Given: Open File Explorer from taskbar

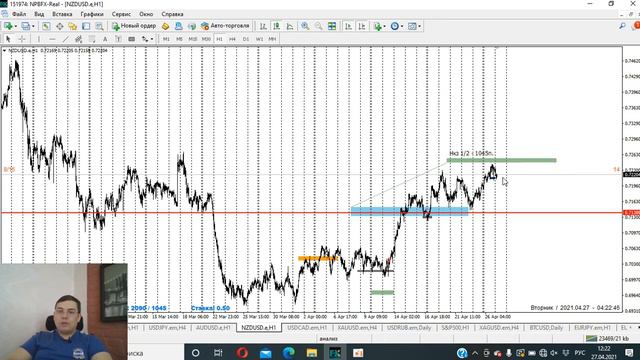Looking at the screenshot, I should point(312,353).
